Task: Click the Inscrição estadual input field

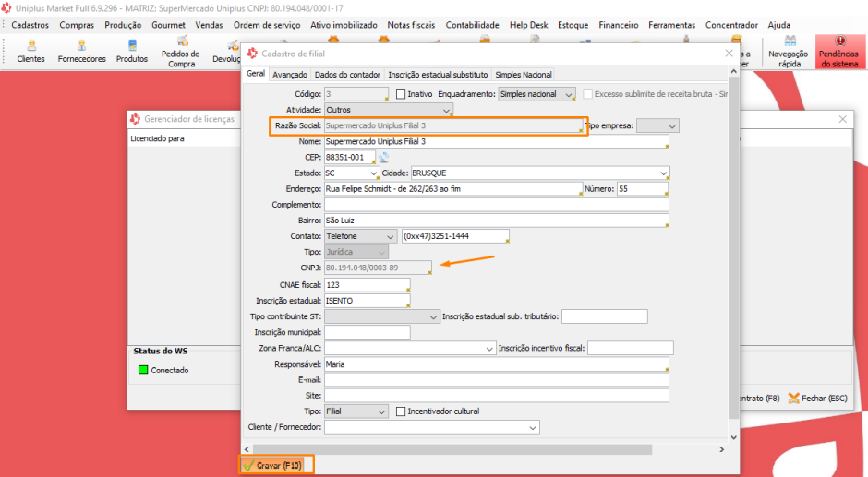Action: [367, 301]
